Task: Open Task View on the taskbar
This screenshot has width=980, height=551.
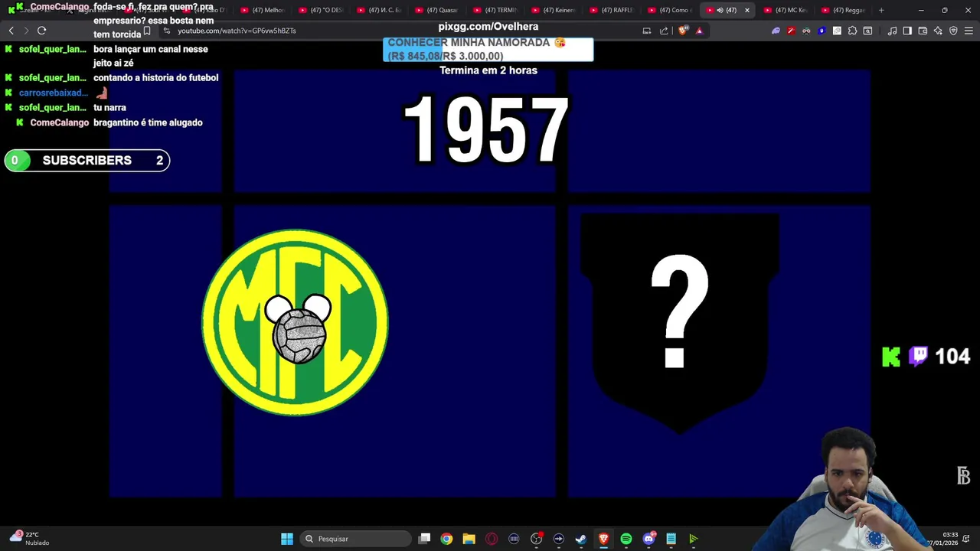Action: pyautogui.click(x=424, y=539)
